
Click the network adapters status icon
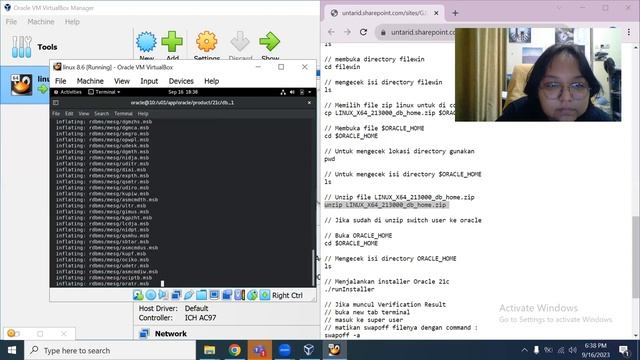pos(176,295)
